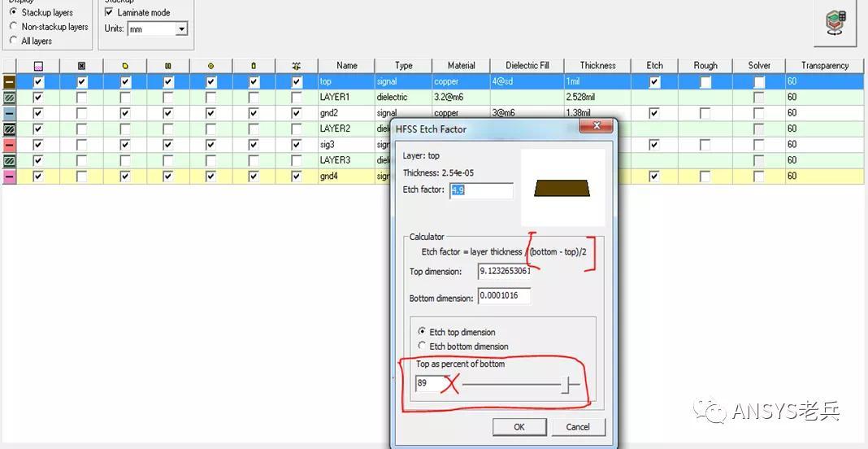Click the Dielectric Fill column header
This screenshot has width=868, height=449.
point(527,65)
